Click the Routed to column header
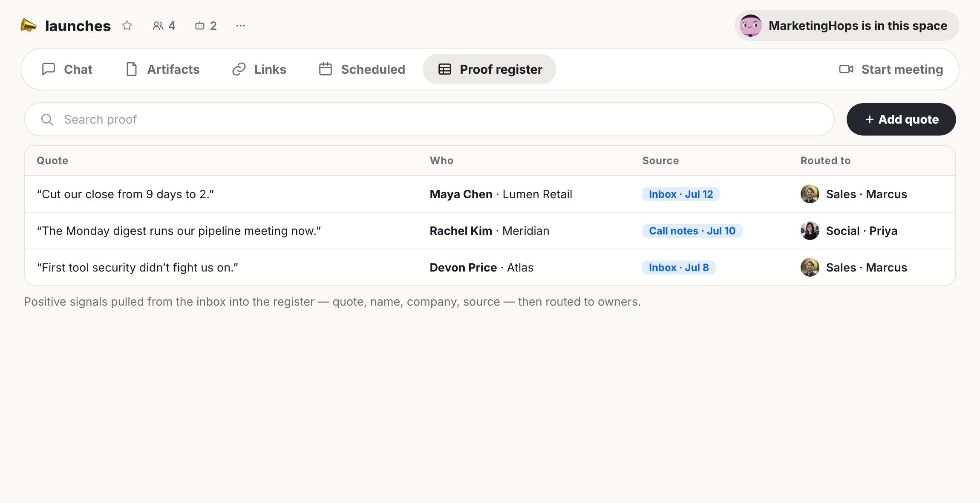Image resolution: width=980 pixels, height=503 pixels. click(825, 161)
